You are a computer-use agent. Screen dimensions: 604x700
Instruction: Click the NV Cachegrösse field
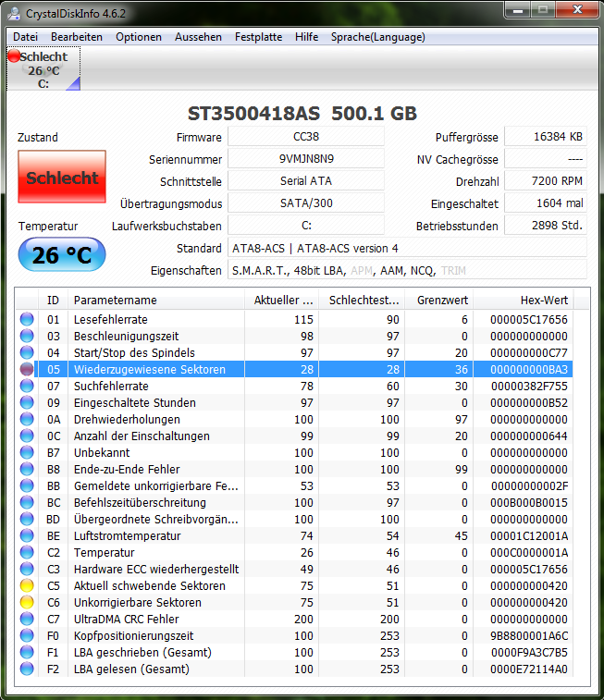point(546,159)
